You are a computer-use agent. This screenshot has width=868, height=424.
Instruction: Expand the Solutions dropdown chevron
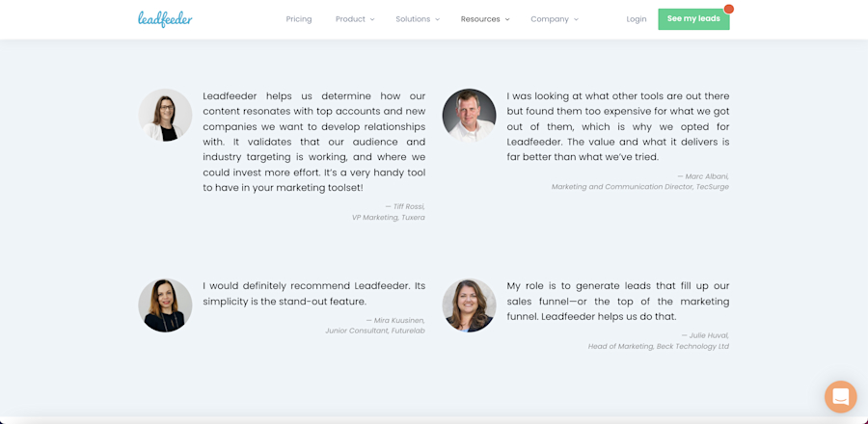pyautogui.click(x=437, y=19)
